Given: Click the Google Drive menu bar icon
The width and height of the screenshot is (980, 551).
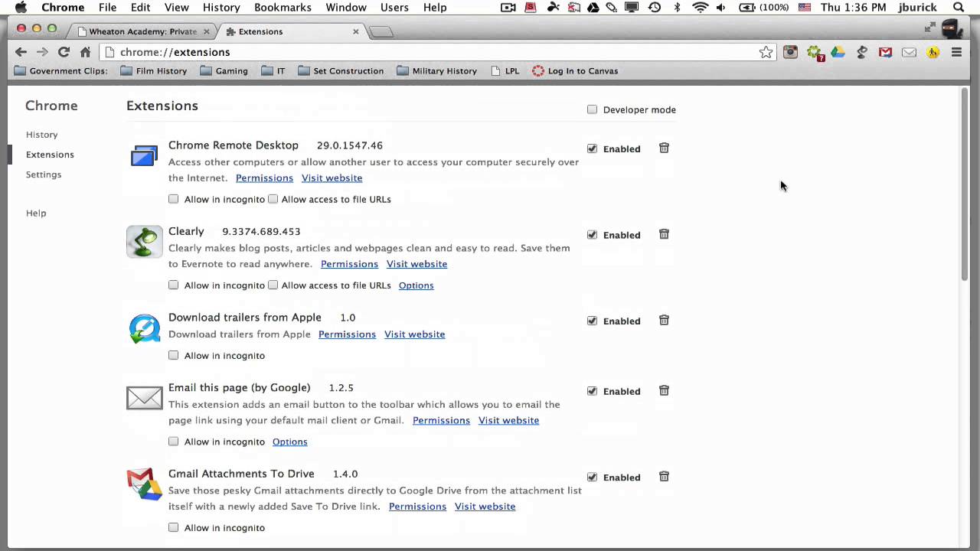Looking at the screenshot, I should [x=593, y=8].
